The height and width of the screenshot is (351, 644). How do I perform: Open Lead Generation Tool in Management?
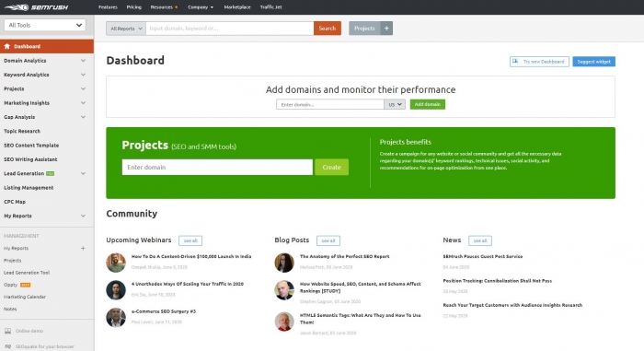point(27,273)
